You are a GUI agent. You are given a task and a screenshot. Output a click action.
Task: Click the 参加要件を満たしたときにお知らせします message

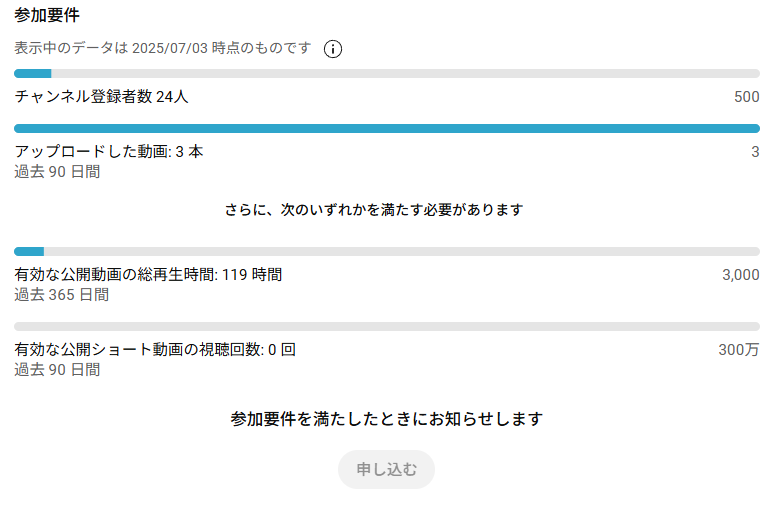(387, 419)
